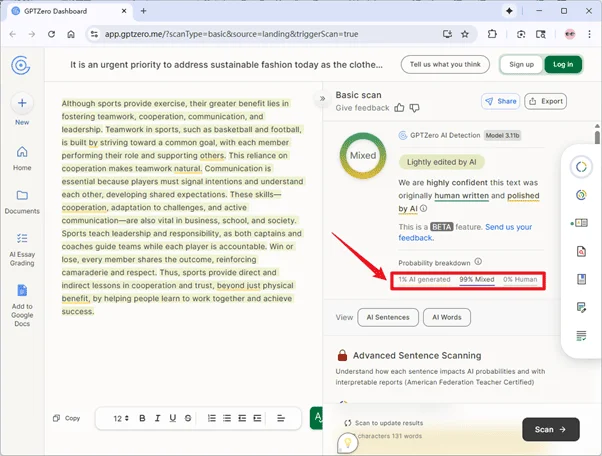Screen dimensions: 602x456
Task: Toggle bold formatting
Action: click(x=142, y=418)
